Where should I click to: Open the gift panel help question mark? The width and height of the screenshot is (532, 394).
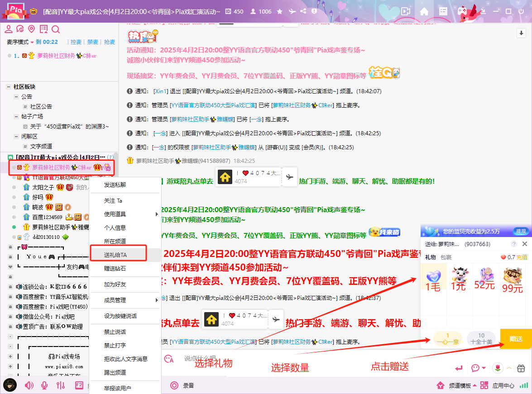point(514,244)
